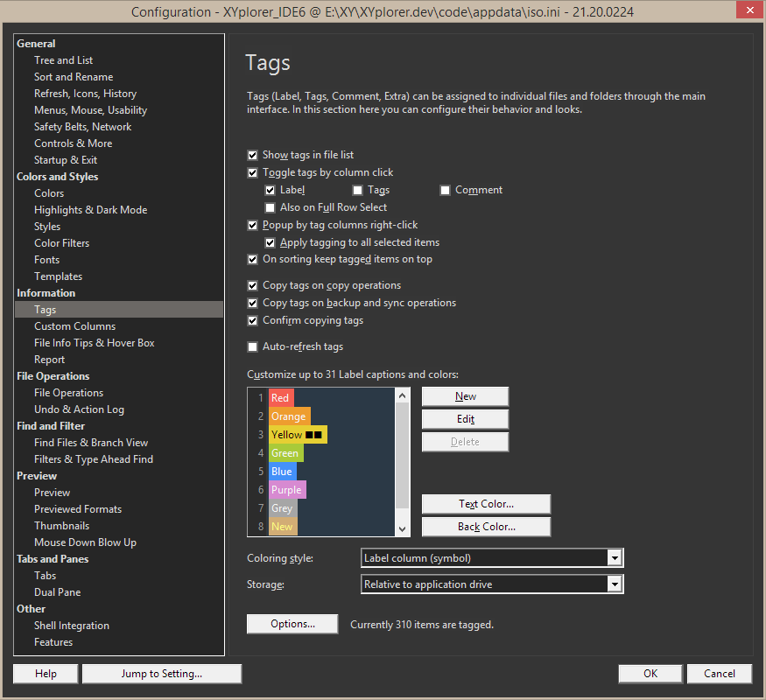Select the Yellow label entry
This screenshot has width=766, height=700.
point(297,435)
